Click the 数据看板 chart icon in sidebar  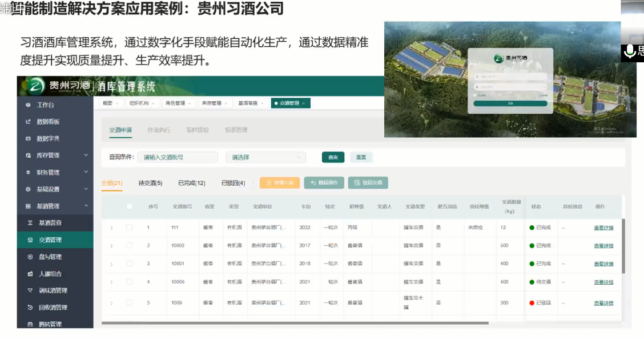coord(28,122)
